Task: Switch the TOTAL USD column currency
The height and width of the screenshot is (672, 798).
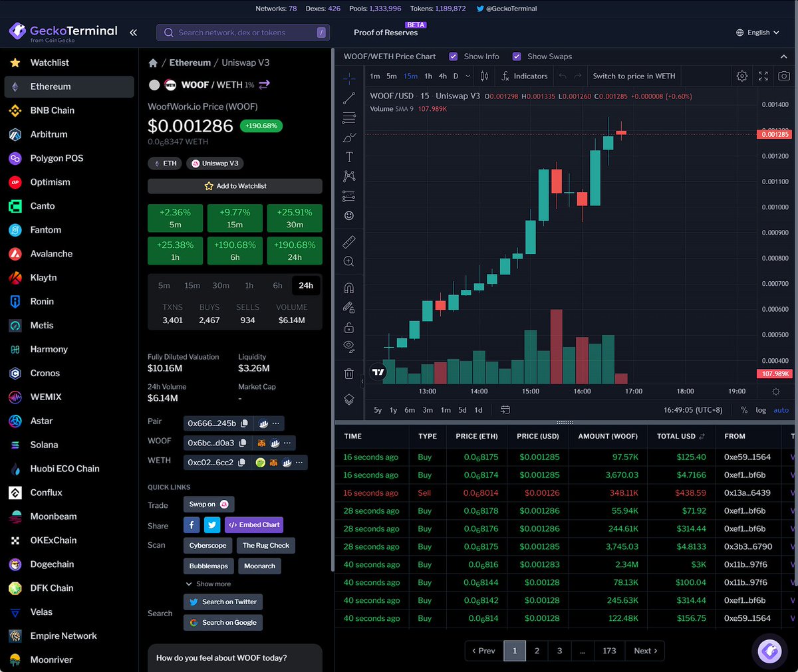Action: pos(702,437)
